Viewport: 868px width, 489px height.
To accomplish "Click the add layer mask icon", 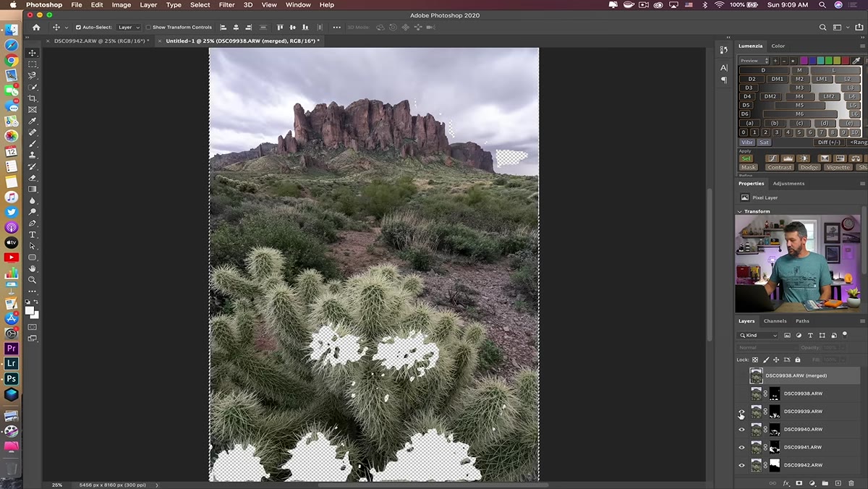I will point(799,482).
